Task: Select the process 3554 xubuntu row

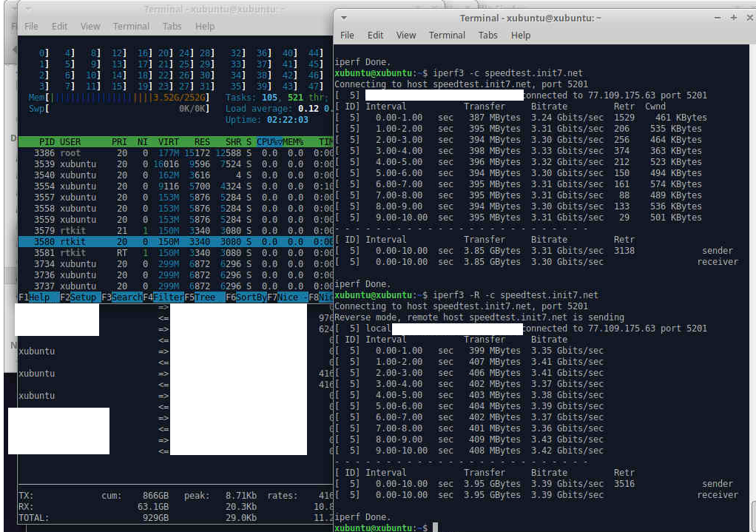Action: click(x=175, y=186)
